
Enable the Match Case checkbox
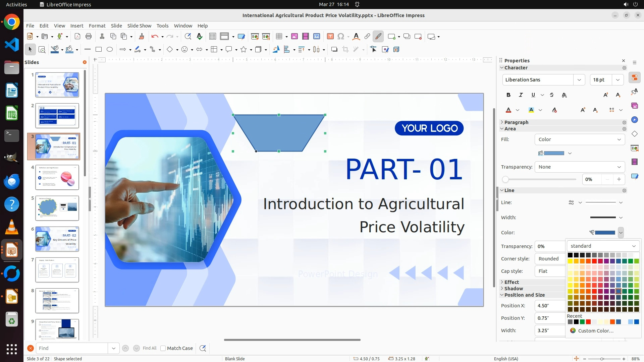click(163, 348)
